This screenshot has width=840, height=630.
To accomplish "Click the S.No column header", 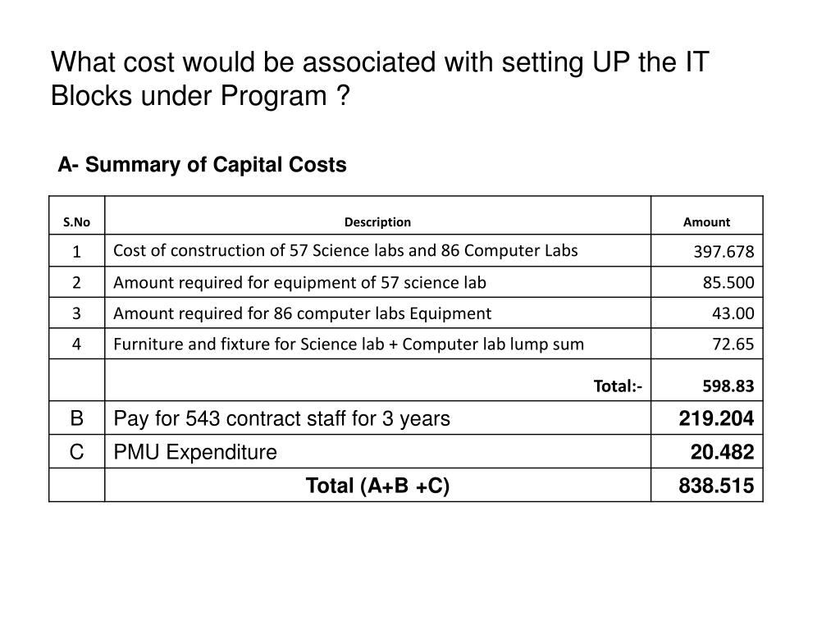I will [76, 221].
